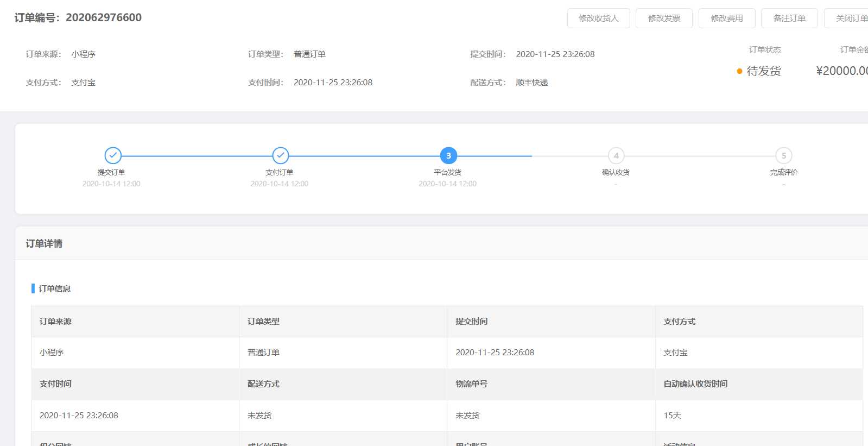868x446 pixels.
Task: Click the 物流单号 table header
Action: 471,384
